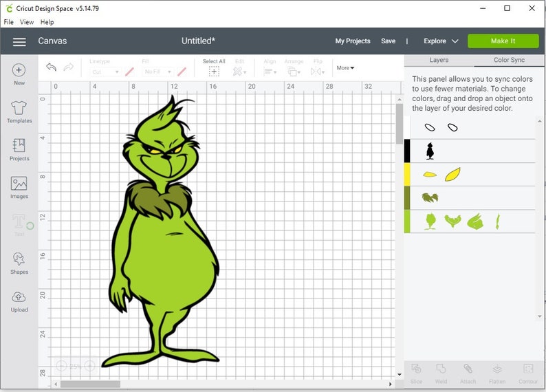Viewport: 546px width, 392px height.
Task: Select the green collar shape thumbnail
Action: pos(452,221)
